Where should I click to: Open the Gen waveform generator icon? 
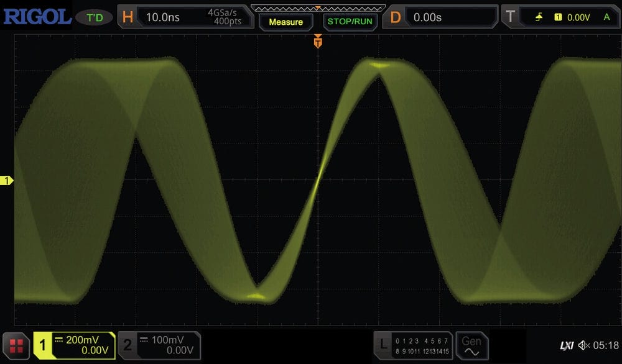click(x=471, y=345)
